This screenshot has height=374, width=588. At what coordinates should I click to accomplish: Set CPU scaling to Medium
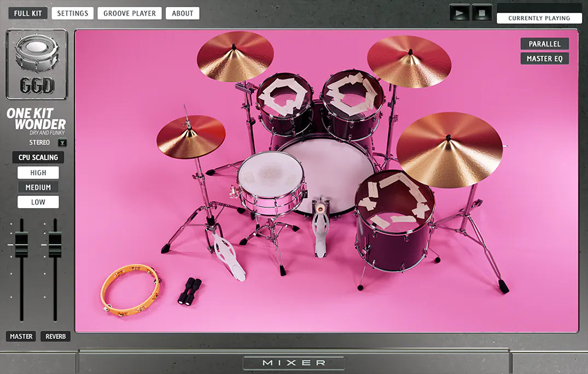click(38, 188)
